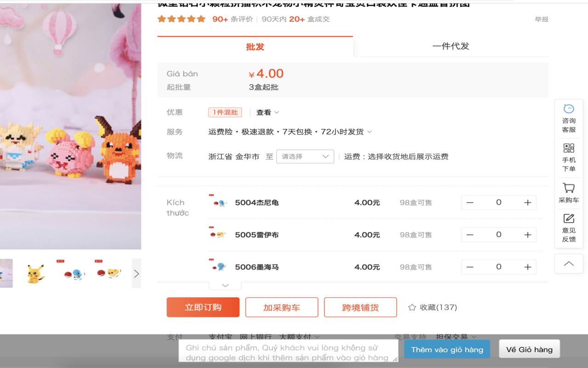Open the 咨询客服 customer service panel
This screenshot has width=588, height=368.
pyautogui.click(x=569, y=117)
